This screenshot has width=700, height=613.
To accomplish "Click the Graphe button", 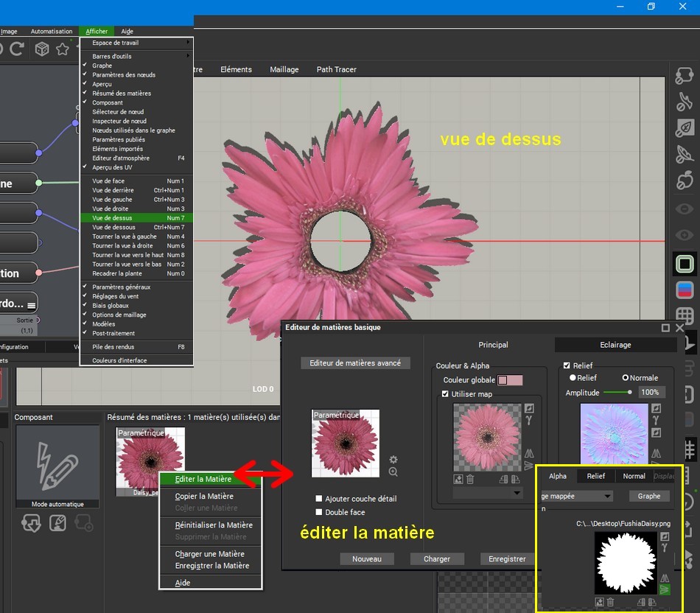I will [x=649, y=496].
